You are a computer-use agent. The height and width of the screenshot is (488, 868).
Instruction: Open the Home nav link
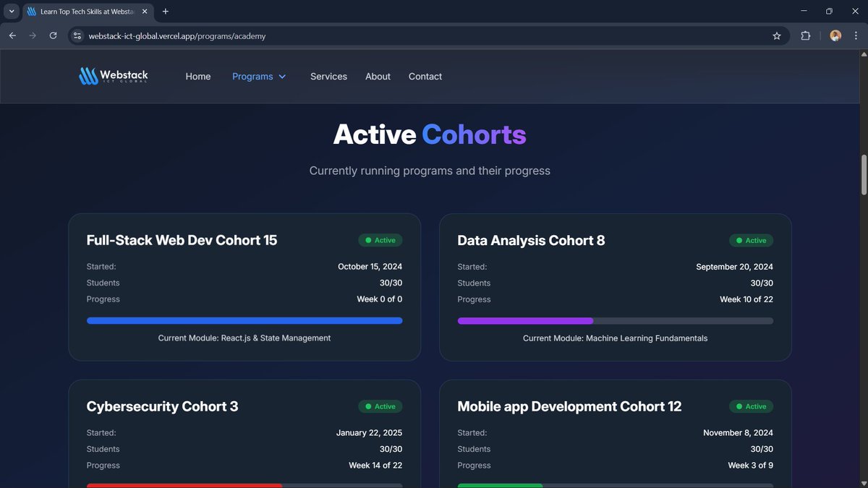point(198,76)
